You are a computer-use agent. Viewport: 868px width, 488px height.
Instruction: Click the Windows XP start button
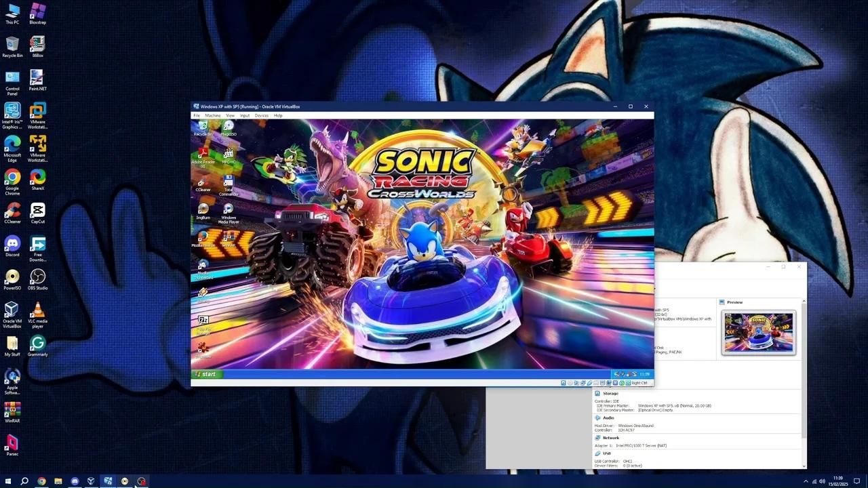coord(205,374)
